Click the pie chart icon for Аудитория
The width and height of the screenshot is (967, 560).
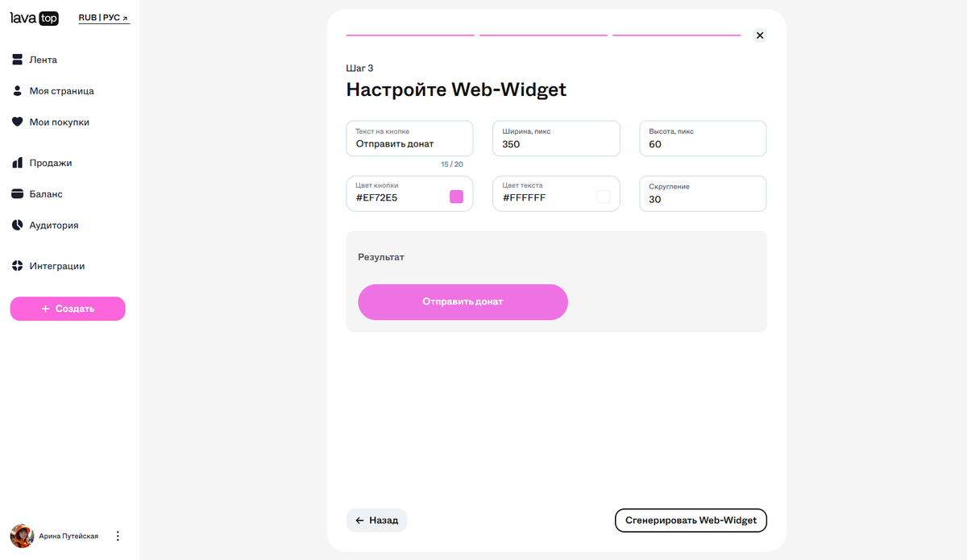coord(18,226)
